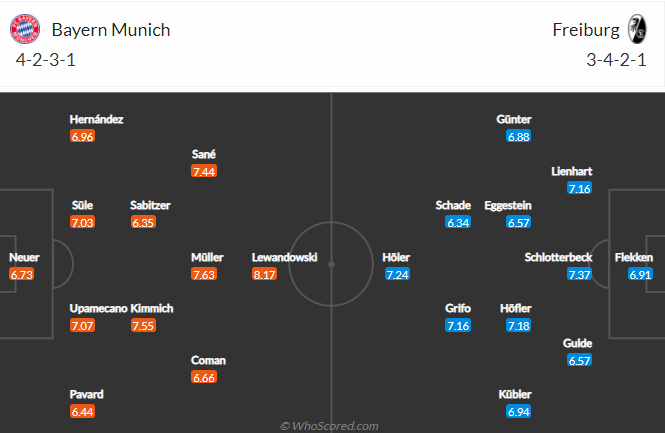Image resolution: width=665 pixels, height=433 pixels.
Task: Click Kimmich's 7.55 rating badge
Action: pyautogui.click(x=143, y=326)
